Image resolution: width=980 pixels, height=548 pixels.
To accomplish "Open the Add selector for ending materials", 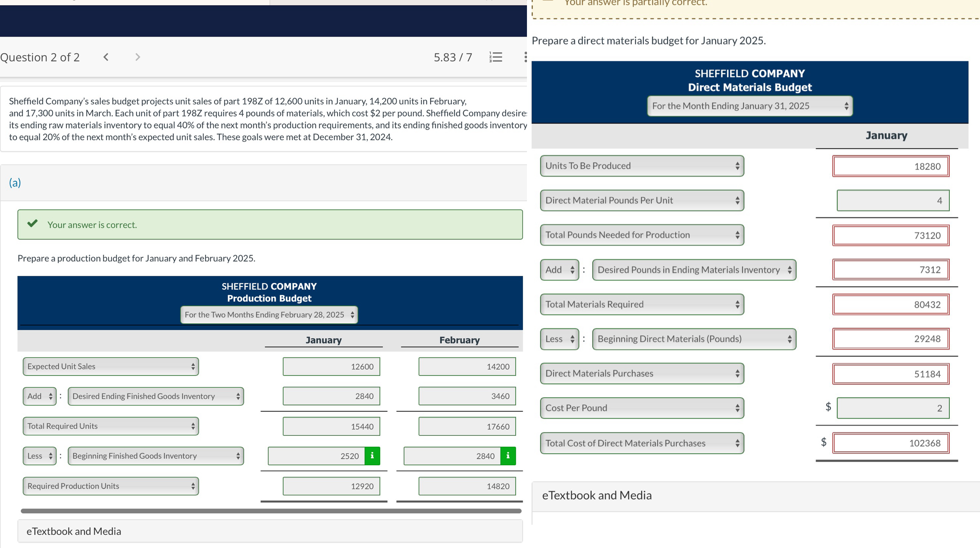I will 559,270.
